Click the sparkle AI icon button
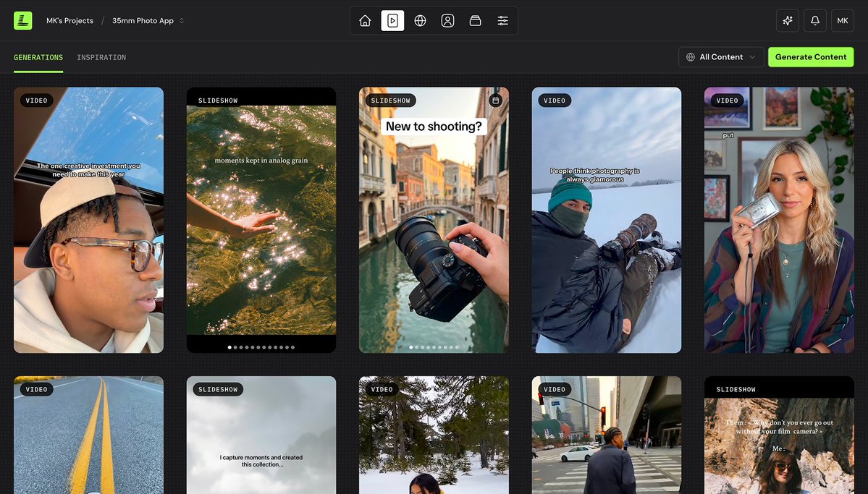 coord(788,20)
